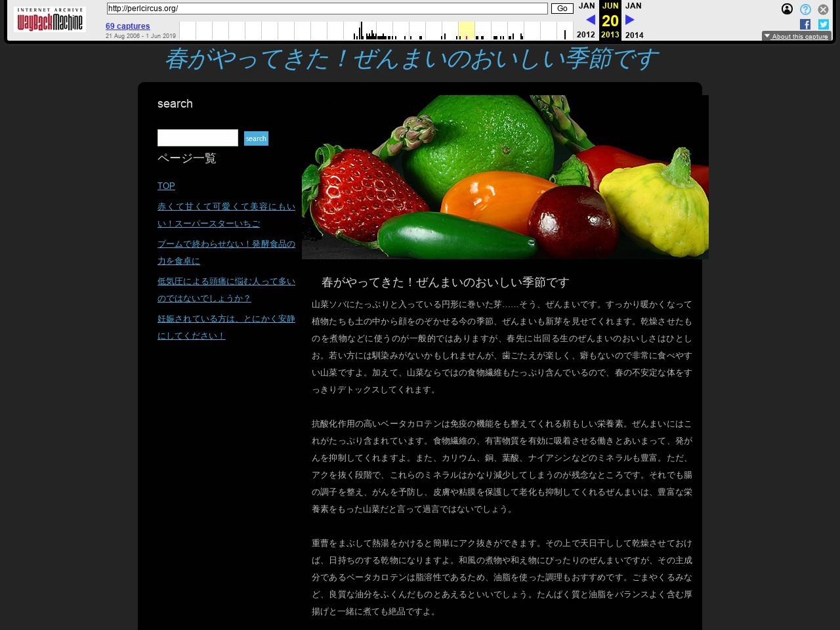Open the strawberry article link
Screen dimensions: 840x630
click(x=225, y=215)
